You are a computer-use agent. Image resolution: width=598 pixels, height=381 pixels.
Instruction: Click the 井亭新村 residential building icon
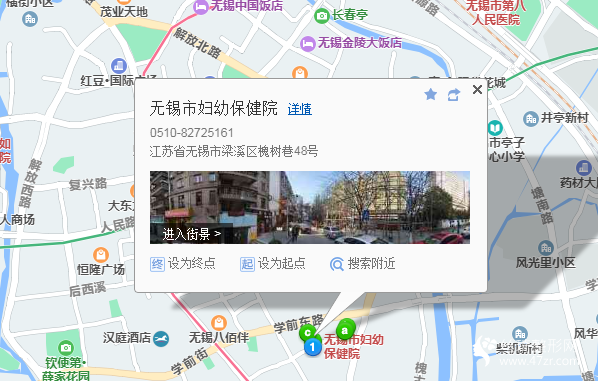coord(530,119)
